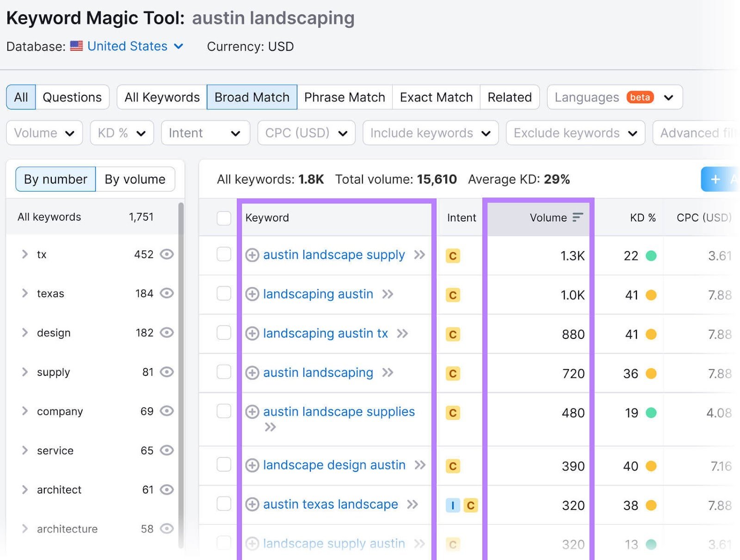The image size is (740, 560).
Task: Click the eye icon next to the tx group
Action: (167, 254)
